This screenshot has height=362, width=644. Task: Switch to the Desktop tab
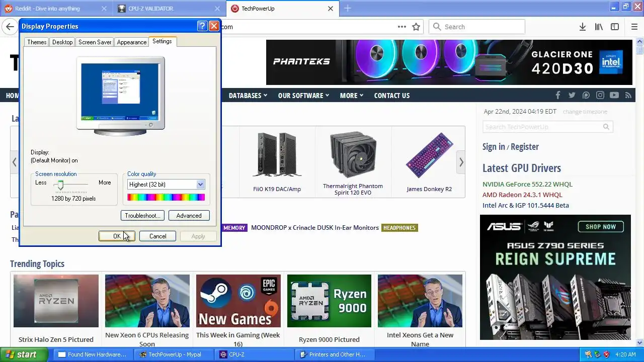[62, 42]
